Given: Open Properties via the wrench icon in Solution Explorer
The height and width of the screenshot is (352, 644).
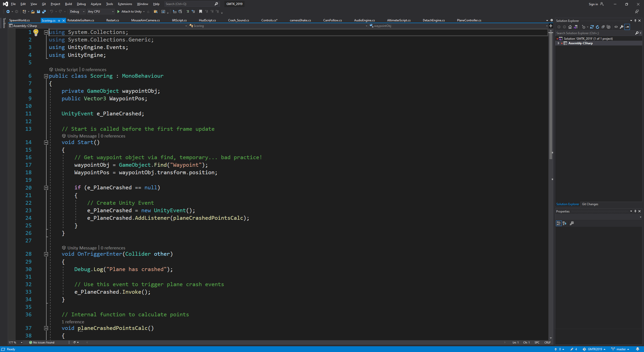Looking at the screenshot, I should click(x=622, y=27).
